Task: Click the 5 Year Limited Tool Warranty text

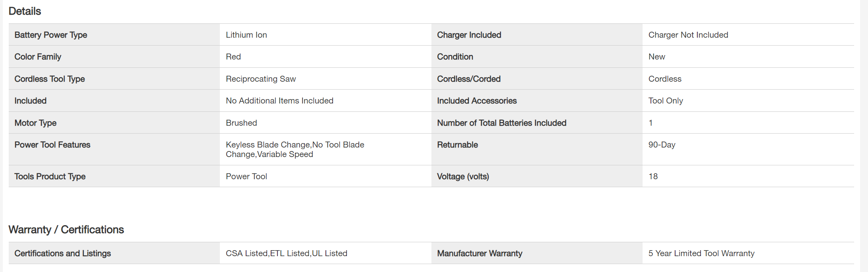Action: point(701,253)
